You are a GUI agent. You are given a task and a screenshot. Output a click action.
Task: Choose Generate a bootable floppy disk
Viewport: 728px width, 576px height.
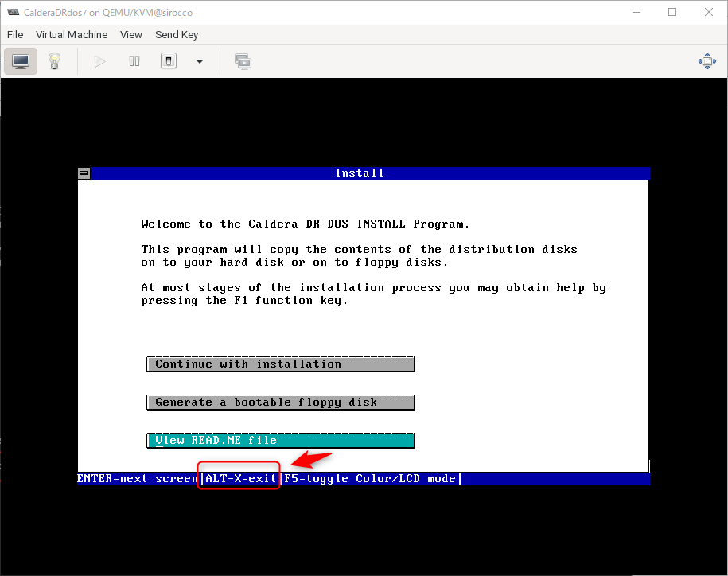point(280,403)
